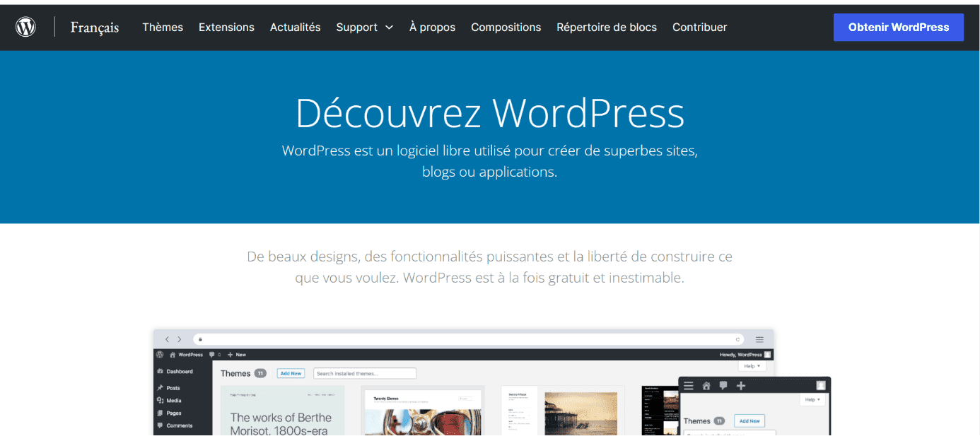
Task: Click the WordPress logo in header
Action: click(25, 28)
